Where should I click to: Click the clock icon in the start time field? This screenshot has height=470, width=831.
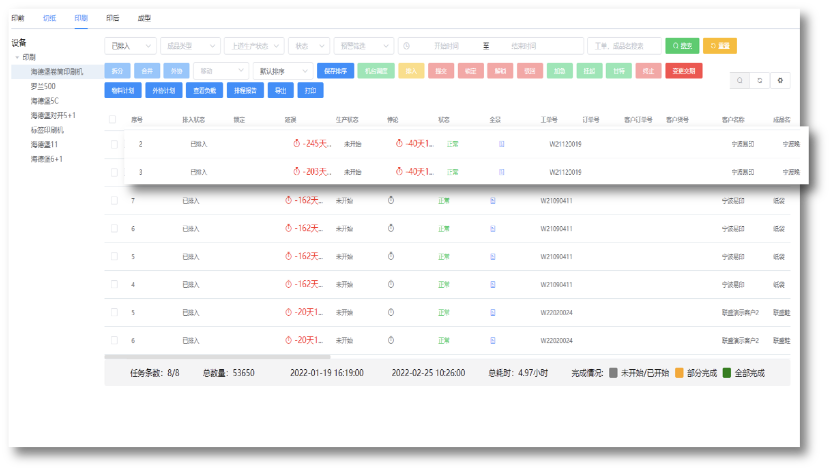pos(405,46)
